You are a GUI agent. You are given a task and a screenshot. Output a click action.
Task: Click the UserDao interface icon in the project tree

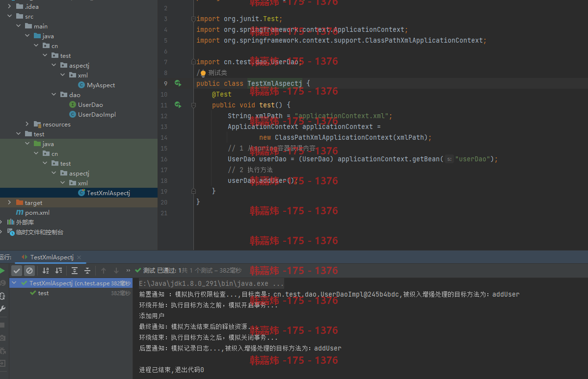[x=73, y=104]
